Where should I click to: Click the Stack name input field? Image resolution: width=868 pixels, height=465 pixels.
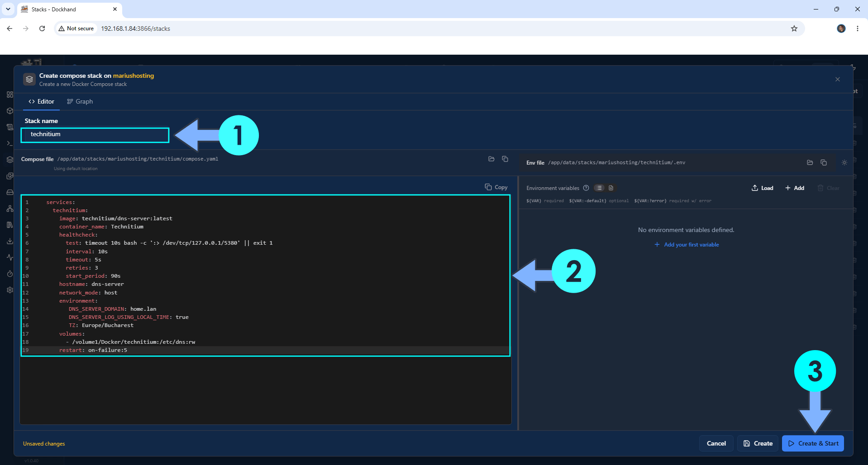95,135
